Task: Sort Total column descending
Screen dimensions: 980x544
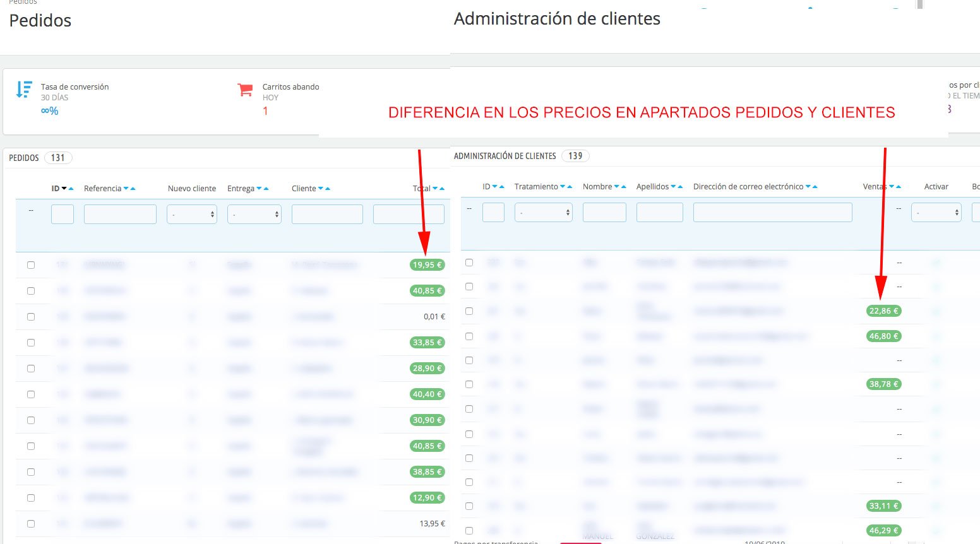Action: tap(436, 189)
